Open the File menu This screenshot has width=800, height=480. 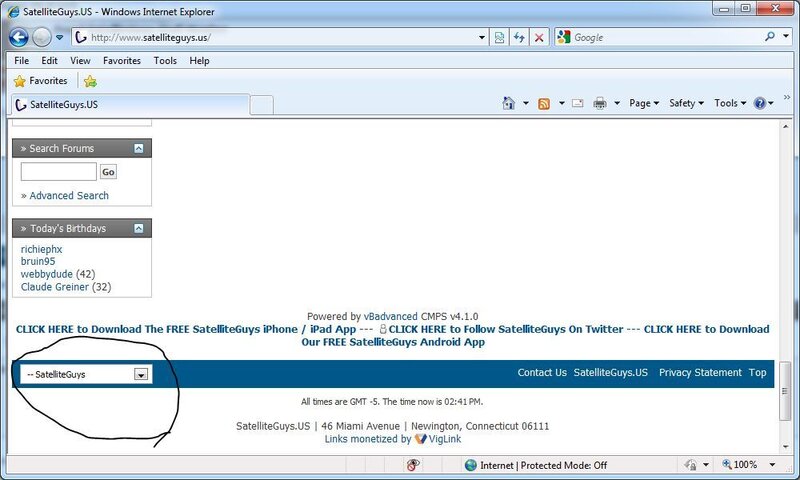pyautogui.click(x=21, y=61)
